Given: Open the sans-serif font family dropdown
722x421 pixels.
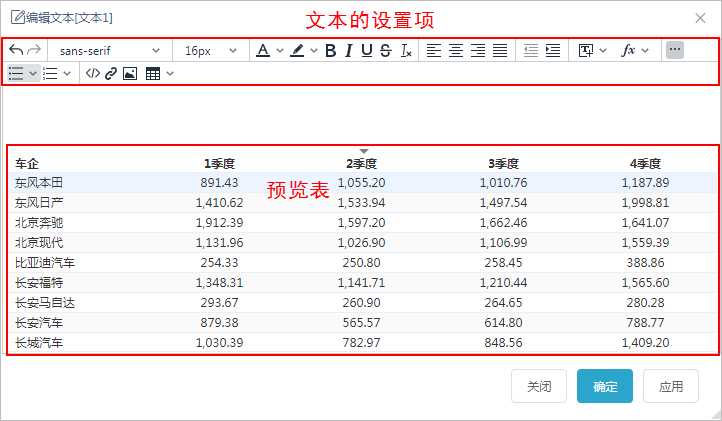Looking at the screenshot, I should coord(110,50).
